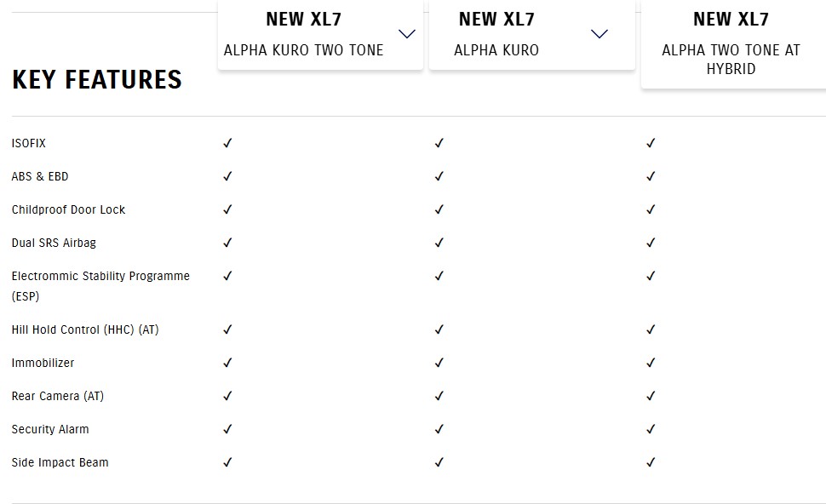
Task: Click ABS & EBD checkmark for Alpha Kuro
Action: (x=439, y=176)
